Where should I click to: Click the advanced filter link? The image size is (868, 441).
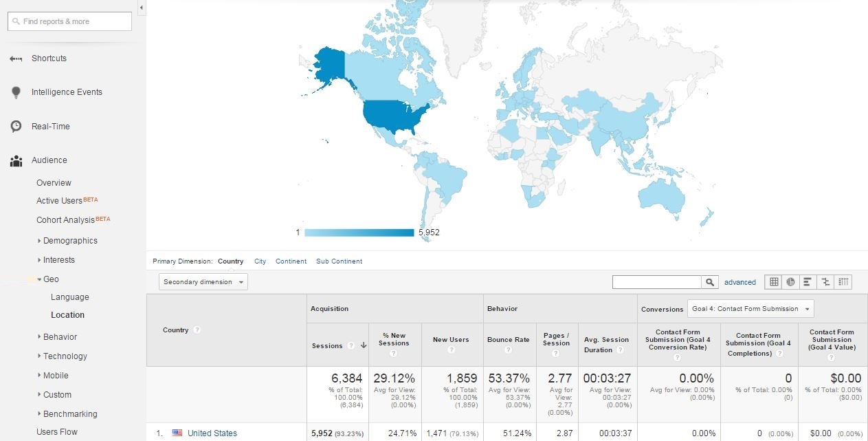[x=739, y=282]
